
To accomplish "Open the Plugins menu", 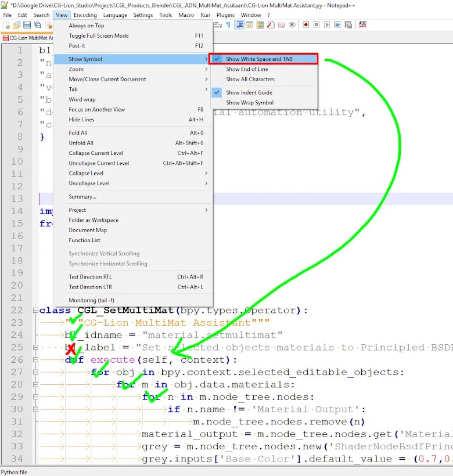I will point(225,15).
